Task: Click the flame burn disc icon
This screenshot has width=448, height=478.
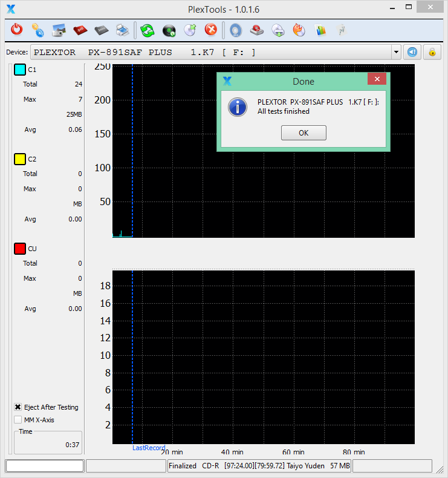Action: click(x=299, y=30)
